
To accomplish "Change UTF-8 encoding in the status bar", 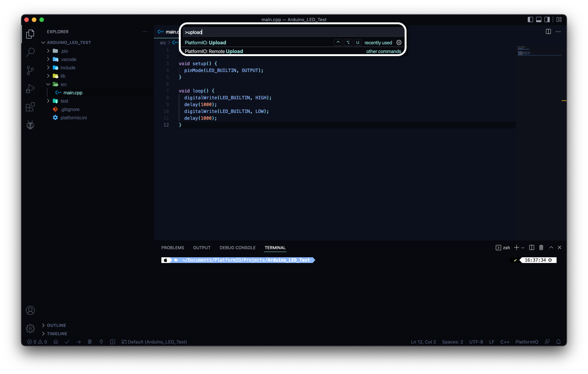I will click(476, 342).
